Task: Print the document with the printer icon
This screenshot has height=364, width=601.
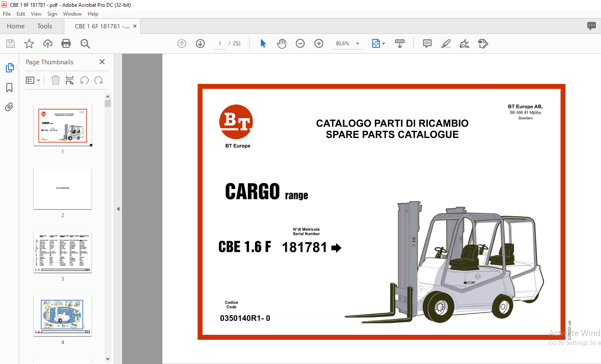Action: tap(66, 44)
